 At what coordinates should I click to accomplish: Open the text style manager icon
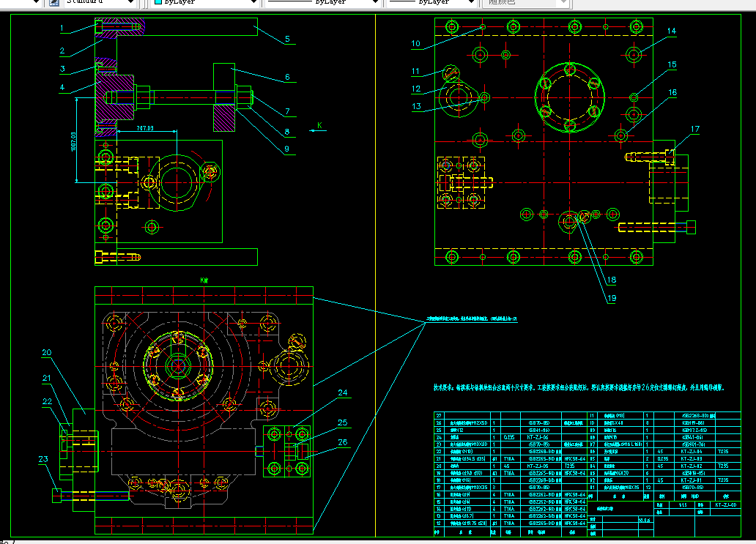point(54,2)
